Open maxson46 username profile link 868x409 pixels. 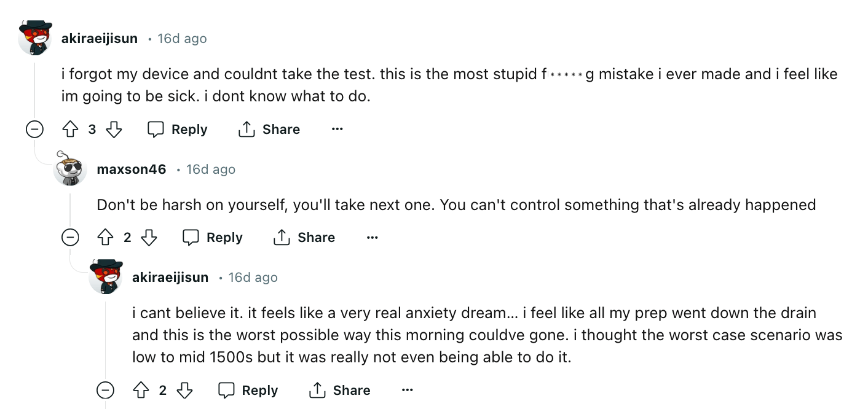(132, 169)
